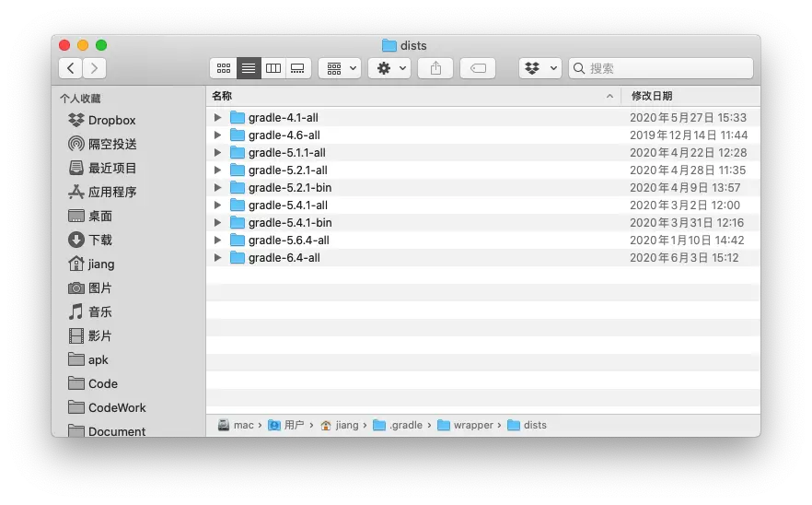The image size is (812, 505).
Task: Open Dropbox in the sidebar
Action: coord(102,121)
